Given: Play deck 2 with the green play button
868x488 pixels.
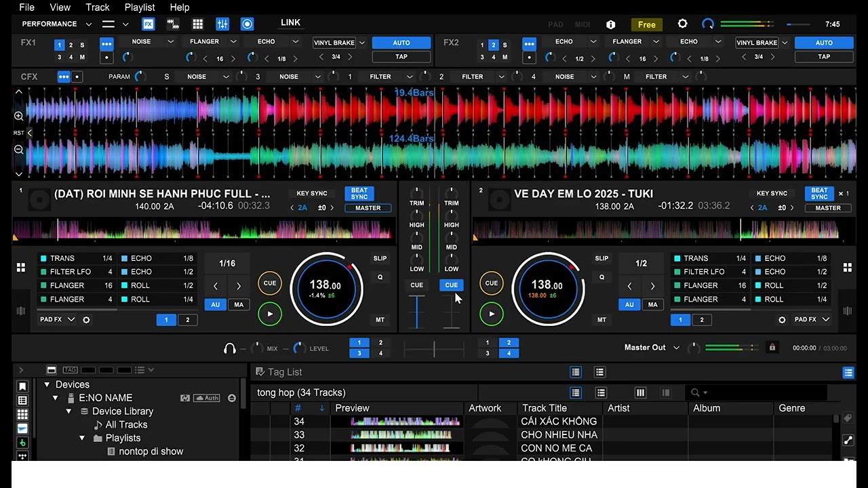Looking at the screenshot, I should [492, 314].
